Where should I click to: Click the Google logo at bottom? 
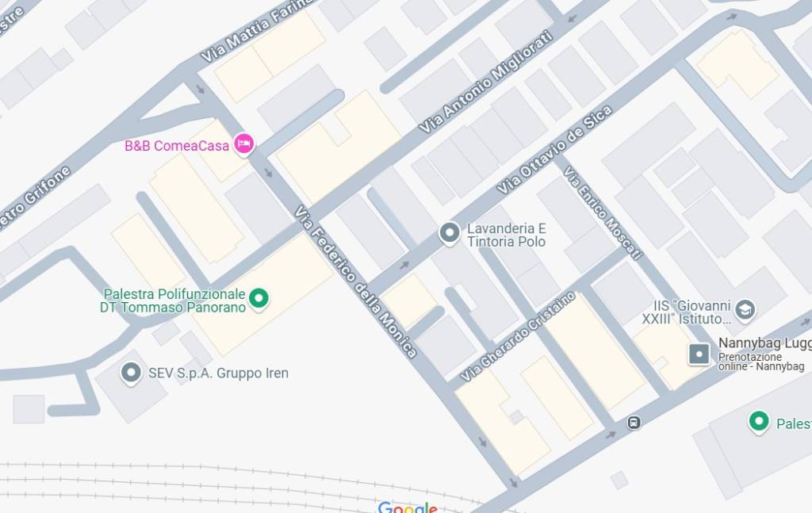[x=408, y=507]
